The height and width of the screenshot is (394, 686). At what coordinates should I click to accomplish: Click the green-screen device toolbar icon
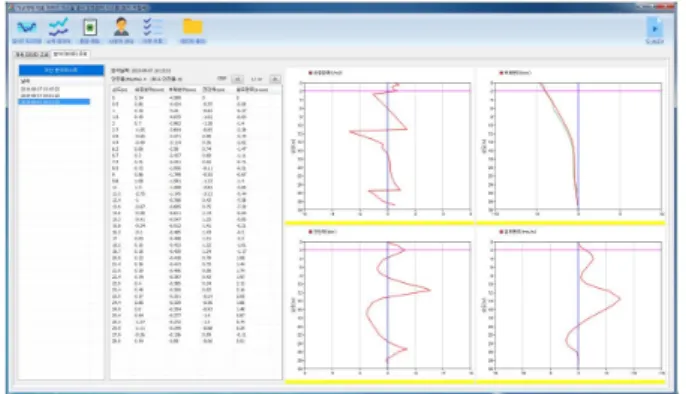click(x=90, y=28)
